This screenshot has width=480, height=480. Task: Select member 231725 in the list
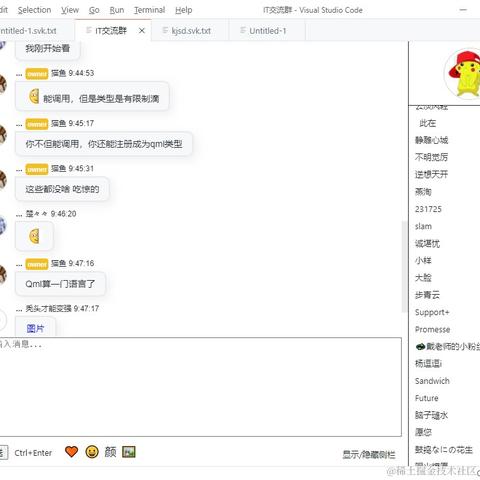[x=428, y=209]
